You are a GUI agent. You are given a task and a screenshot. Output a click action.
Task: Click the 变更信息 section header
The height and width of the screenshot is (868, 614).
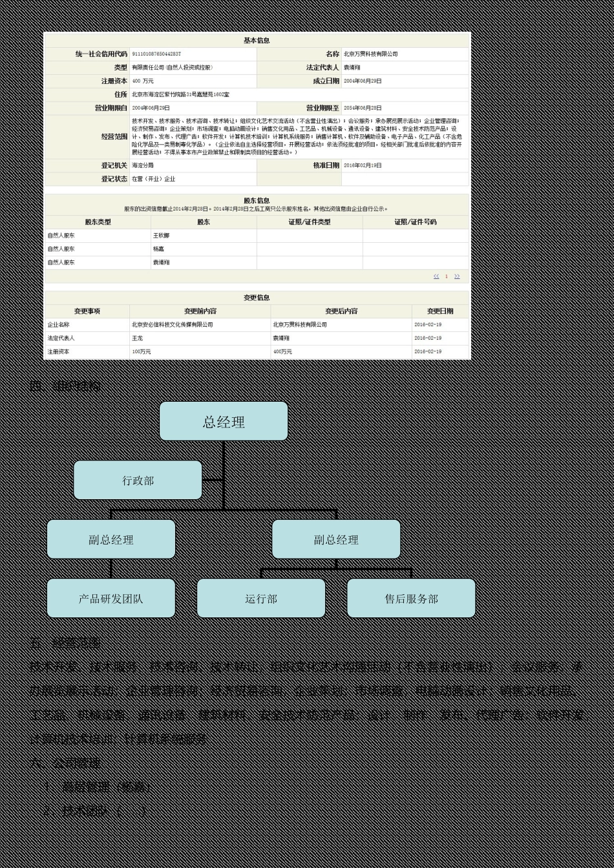[x=257, y=298]
